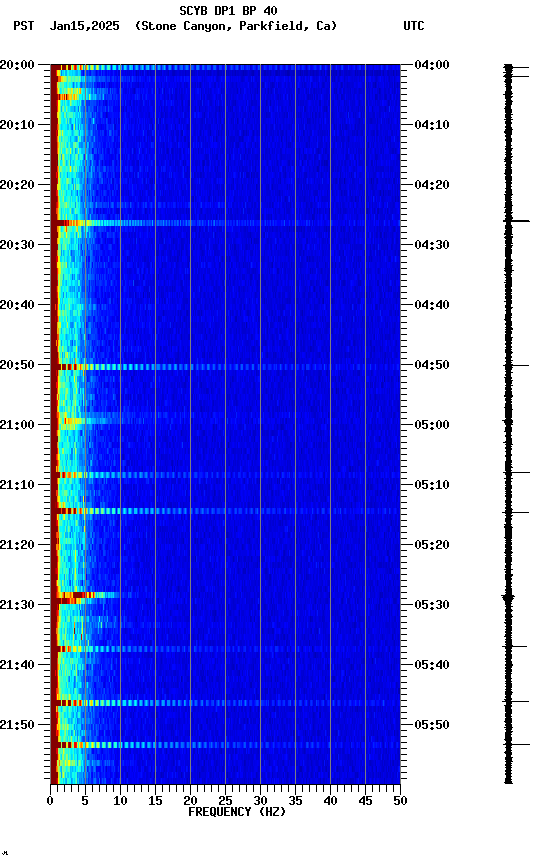Click '(Stone Canyon, Parkfield, Ca)' location text
Screen dimensions: 552x864
(236, 26)
